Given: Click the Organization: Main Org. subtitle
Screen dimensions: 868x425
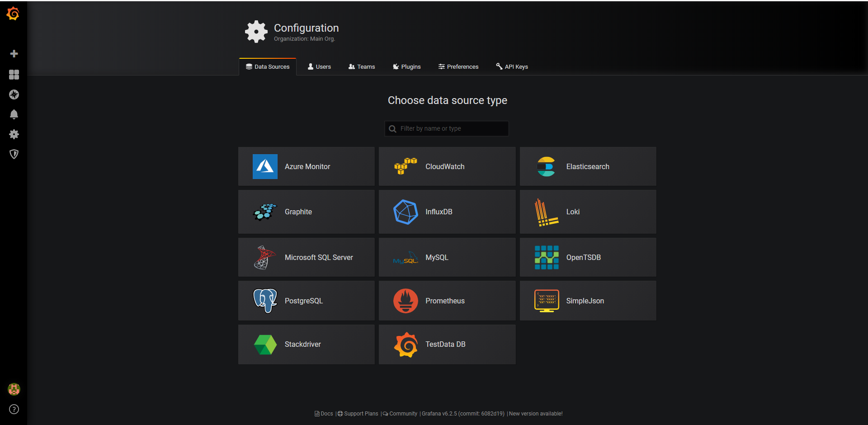Looking at the screenshot, I should point(304,39).
